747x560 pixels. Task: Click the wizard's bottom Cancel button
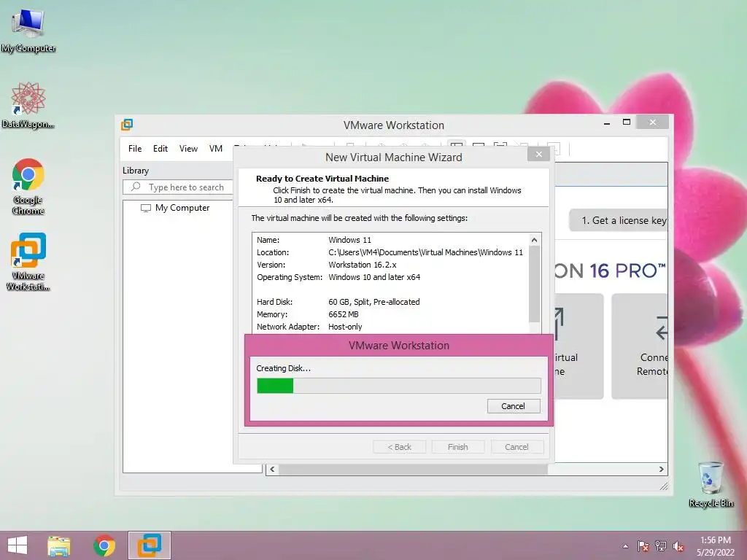click(x=516, y=447)
